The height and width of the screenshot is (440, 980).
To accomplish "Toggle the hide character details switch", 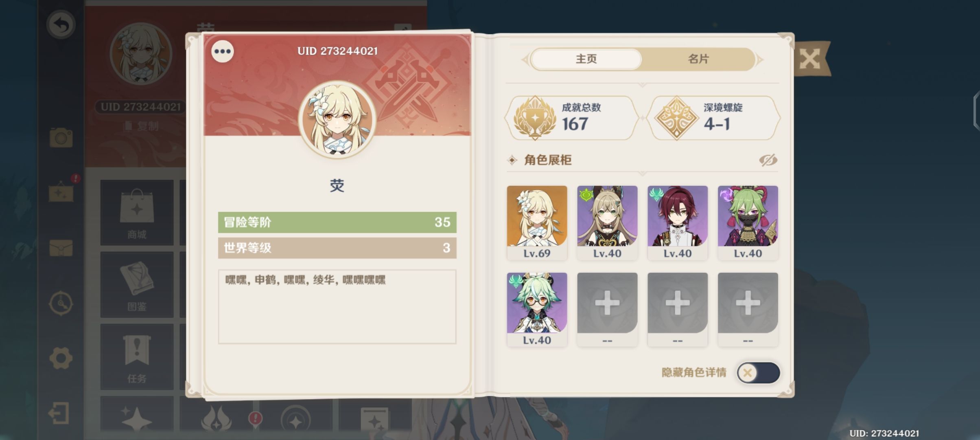I will (759, 372).
